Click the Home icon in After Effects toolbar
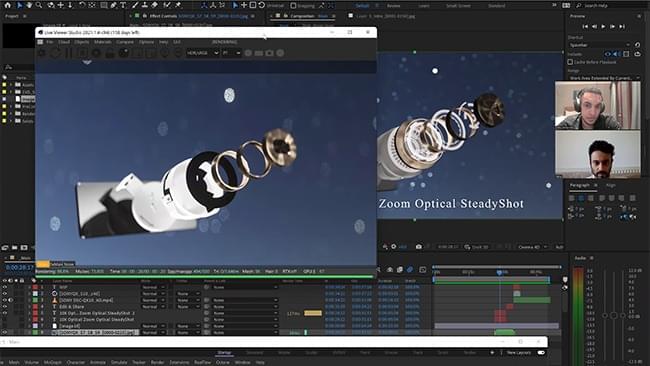 pyautogui.click(x=7, y=5)
